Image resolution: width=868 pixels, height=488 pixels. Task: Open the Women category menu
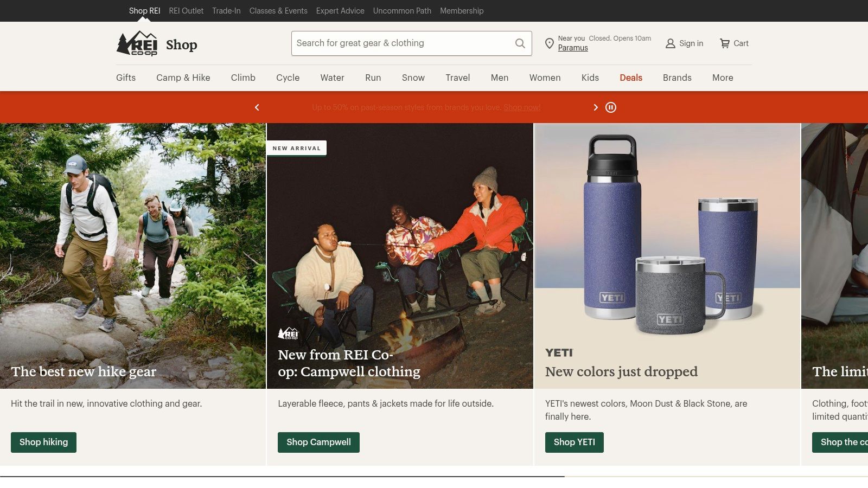click(544, 78)
